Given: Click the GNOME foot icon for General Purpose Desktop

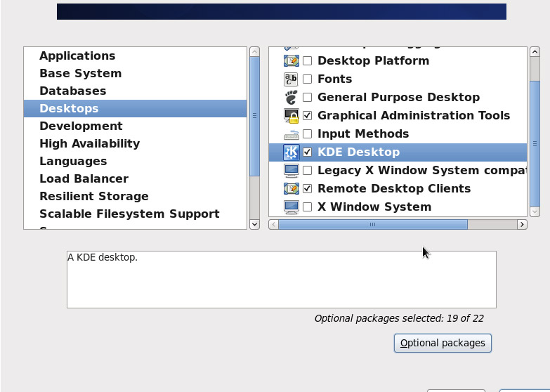Looking at the screenshot, I should click(x=291, y=98).
